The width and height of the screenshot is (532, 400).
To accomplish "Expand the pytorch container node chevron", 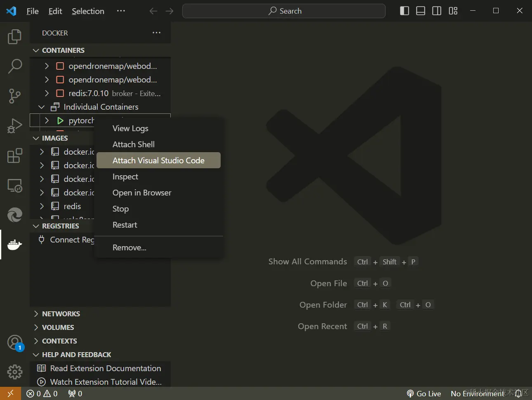I will 47,120.
